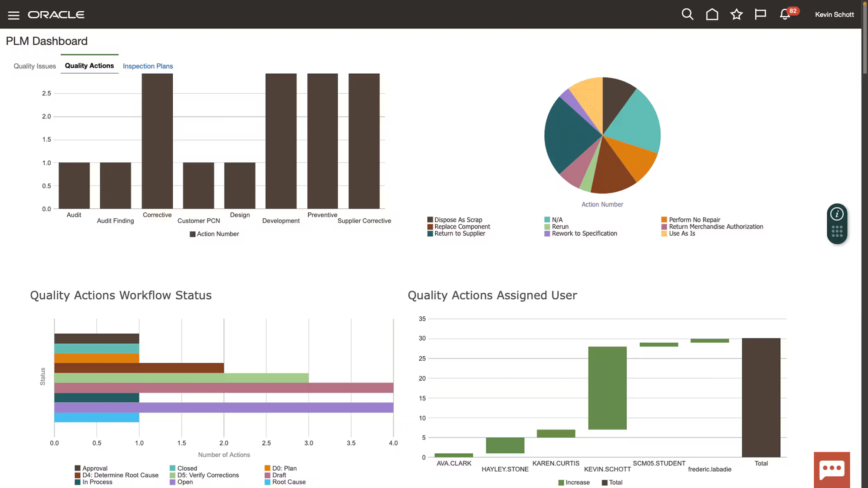Image resolution: width=868 pixels, height=488 pixels.
Task: Click the Corrective bar in the actions chart
Action: [157, 139]
